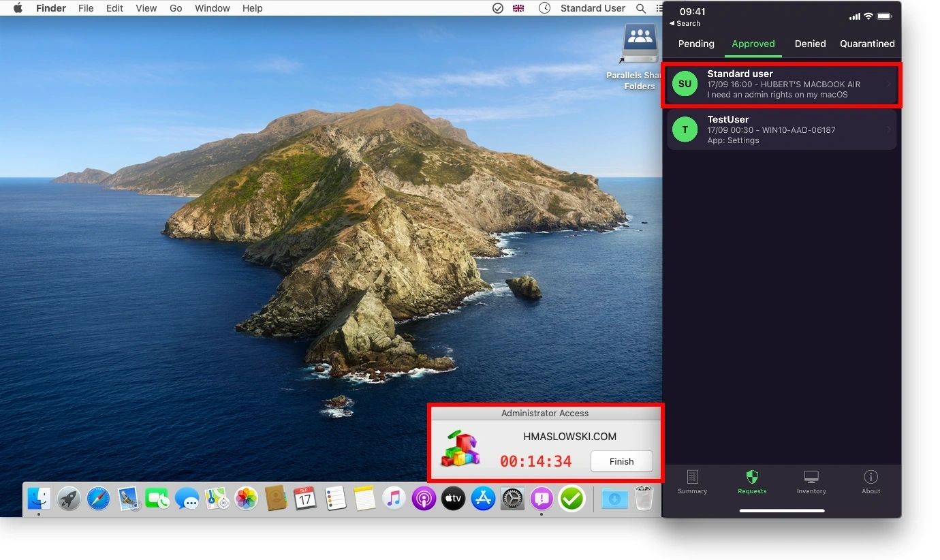Select the Requests shield icon
The height and width of the screenshot is (560, 940).
coord(752,477)
